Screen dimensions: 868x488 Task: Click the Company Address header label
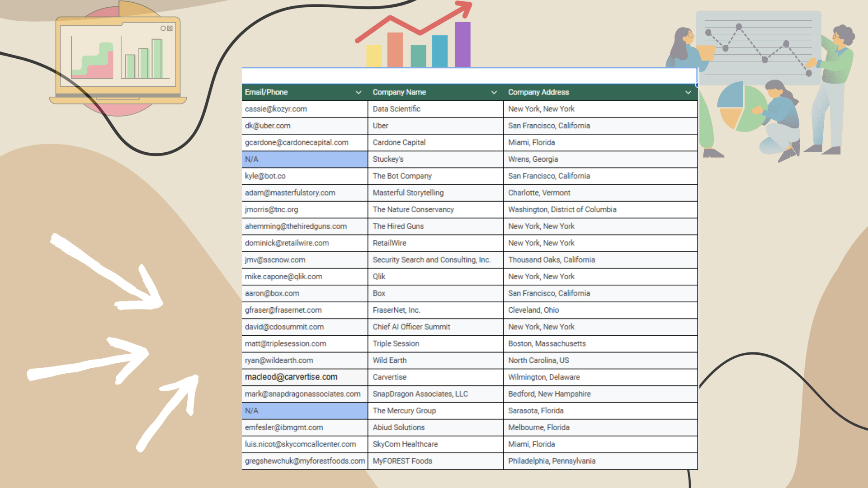(x=538, y=92)
